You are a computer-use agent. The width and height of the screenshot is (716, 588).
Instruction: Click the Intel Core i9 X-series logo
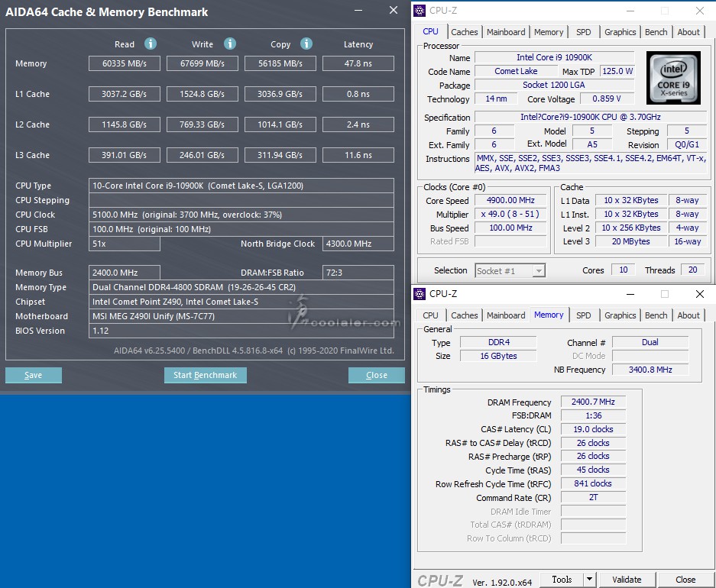673,78
